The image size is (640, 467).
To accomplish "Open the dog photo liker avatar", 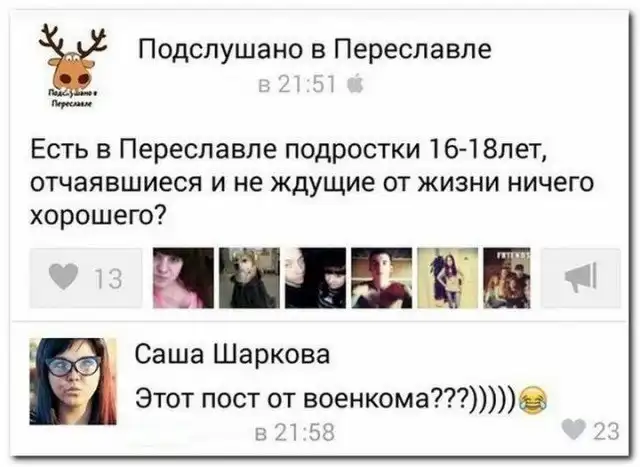I will coord(249,278).
